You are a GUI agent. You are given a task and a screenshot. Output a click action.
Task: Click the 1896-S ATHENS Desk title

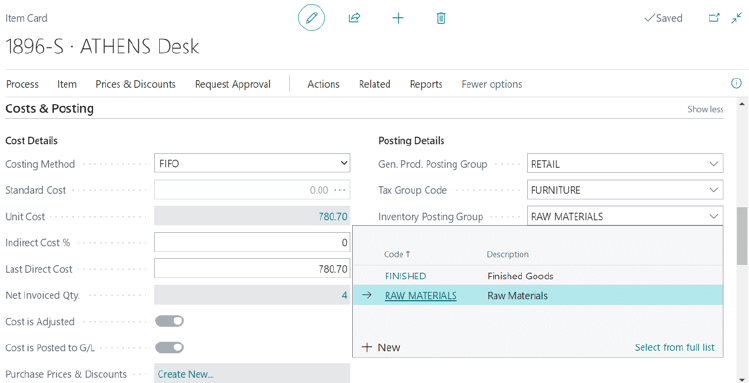pyautogui.click(x=102, y=47)
